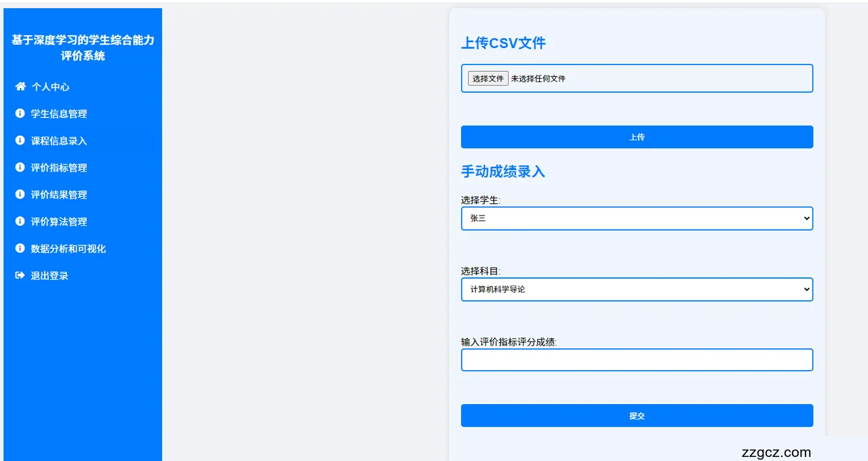868x461 pixels.
Task: Expand the 选择科目 dropdown showing 计算机科学导论
Action: click(x=636, y=289)
